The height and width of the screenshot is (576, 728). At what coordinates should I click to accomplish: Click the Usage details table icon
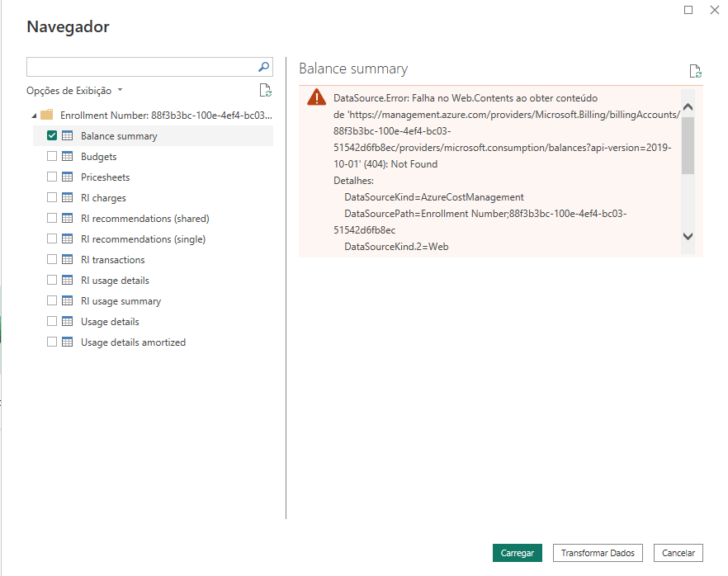(68, 321)
